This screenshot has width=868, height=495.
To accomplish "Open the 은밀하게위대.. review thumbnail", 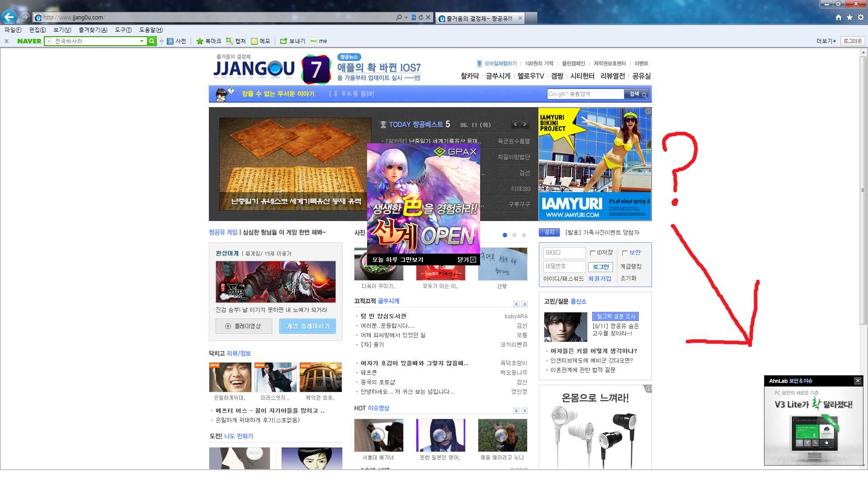I will (230, 377).
